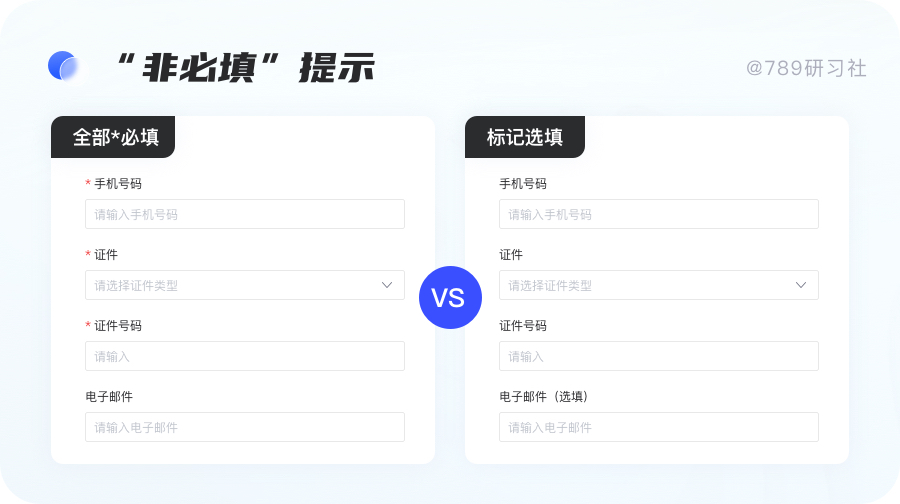Click left form's unmarked 电子邮件 label

[109, 397]
